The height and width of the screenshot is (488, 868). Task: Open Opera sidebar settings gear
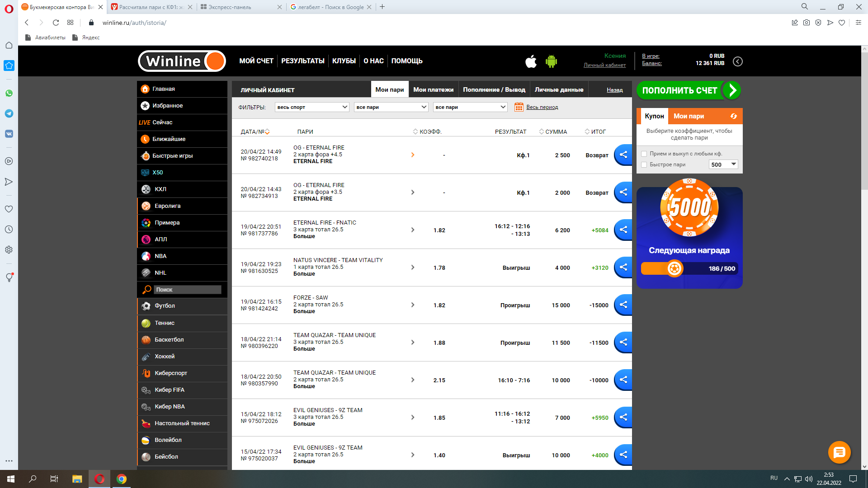click(x=9, y=250)
